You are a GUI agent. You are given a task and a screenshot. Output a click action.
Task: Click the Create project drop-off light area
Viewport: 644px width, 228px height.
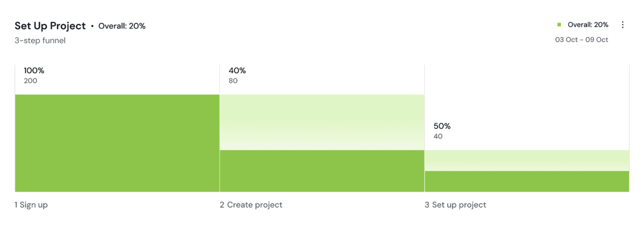(x=322, y=122)
